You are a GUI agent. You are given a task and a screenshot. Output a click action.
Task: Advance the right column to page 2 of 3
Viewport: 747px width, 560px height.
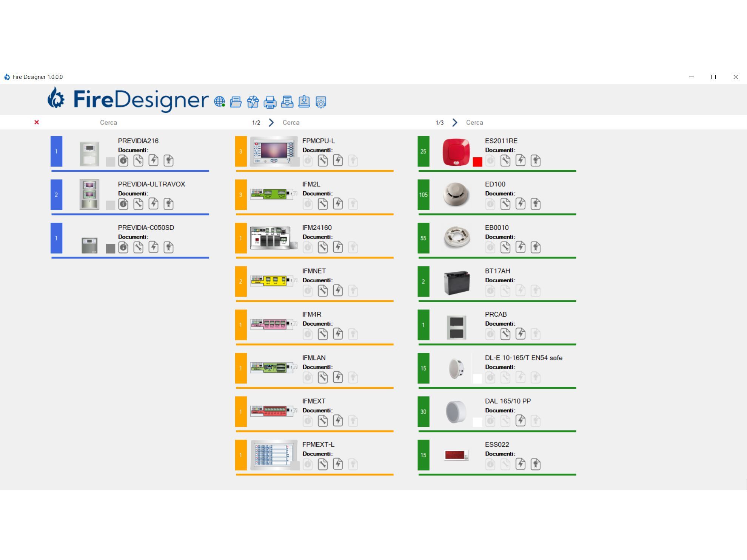tap(454, 122)
